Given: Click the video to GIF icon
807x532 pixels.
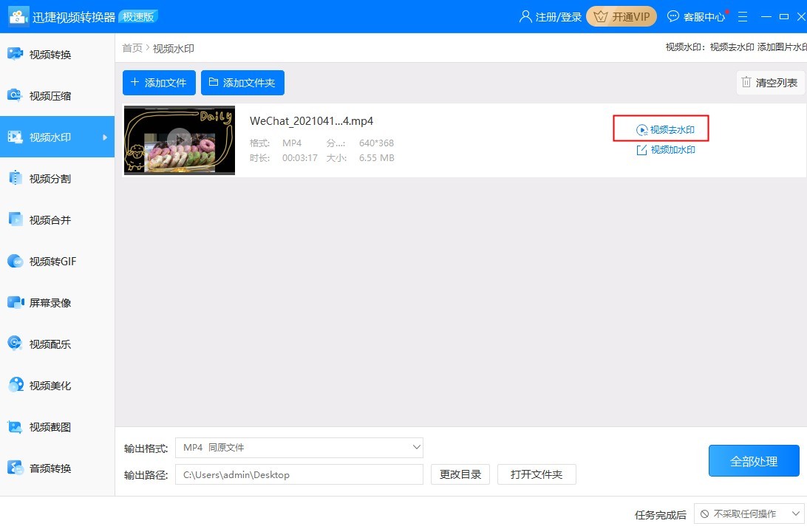Looking at the screenshot, I should click(16, 261).
